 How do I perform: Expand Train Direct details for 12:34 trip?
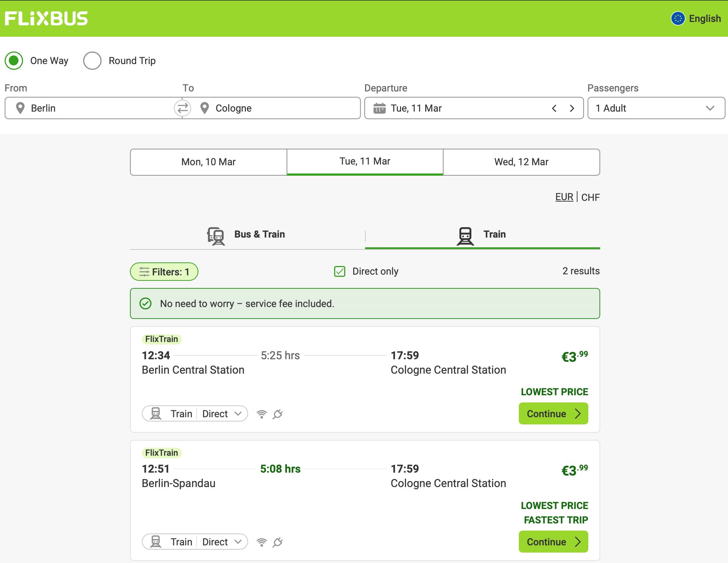pos(195,414)
